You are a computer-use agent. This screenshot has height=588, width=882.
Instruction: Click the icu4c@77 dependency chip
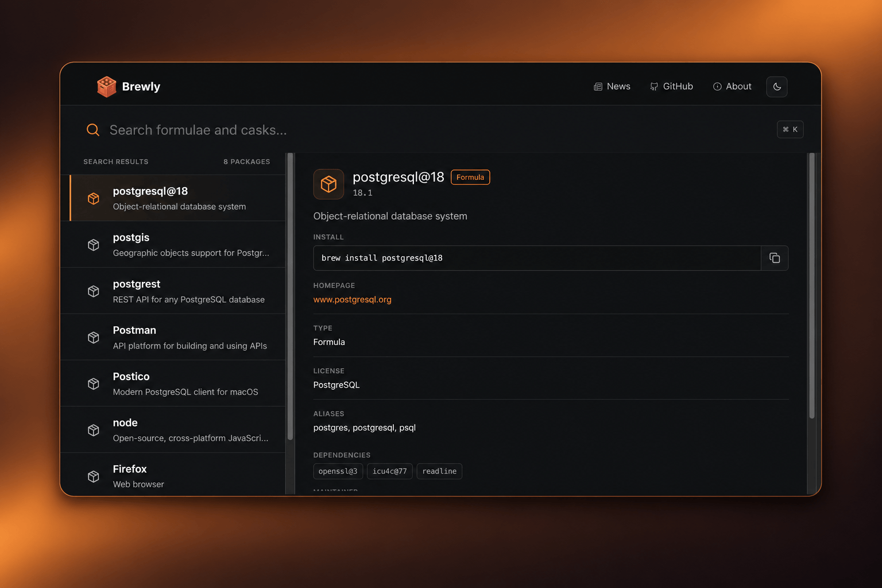[x=390, y=471]
